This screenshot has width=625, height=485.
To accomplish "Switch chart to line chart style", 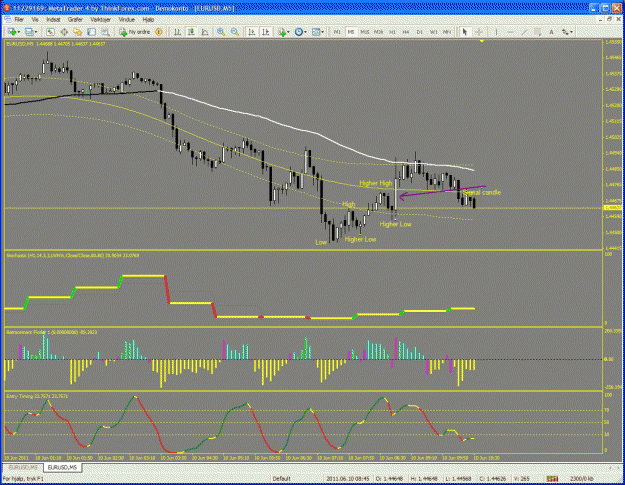I will pyautogui.click(x=205, y=32).
